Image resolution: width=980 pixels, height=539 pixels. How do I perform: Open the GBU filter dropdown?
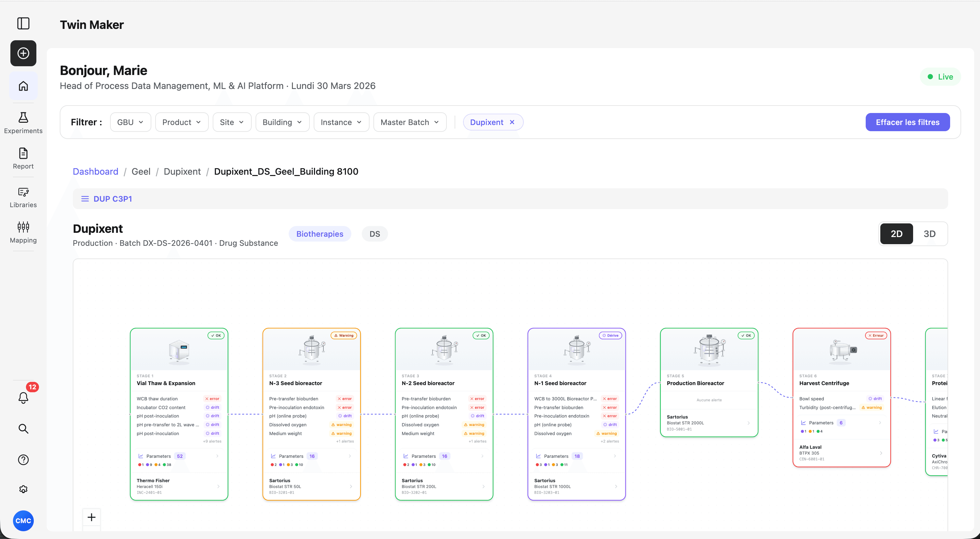130,122
